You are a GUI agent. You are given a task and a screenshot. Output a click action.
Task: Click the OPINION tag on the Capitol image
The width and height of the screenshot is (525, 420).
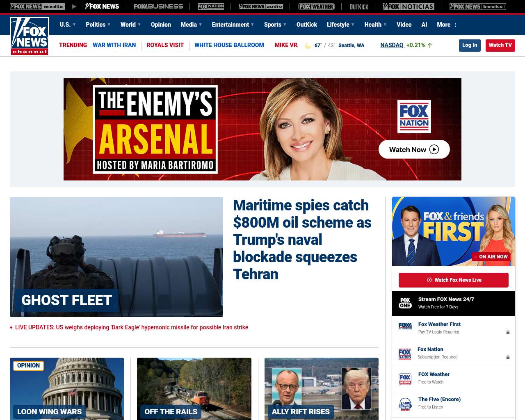[29, 365]
